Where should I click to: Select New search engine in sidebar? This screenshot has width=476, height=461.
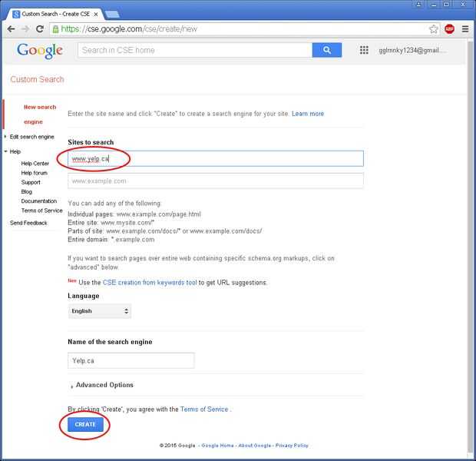[39, 114]
